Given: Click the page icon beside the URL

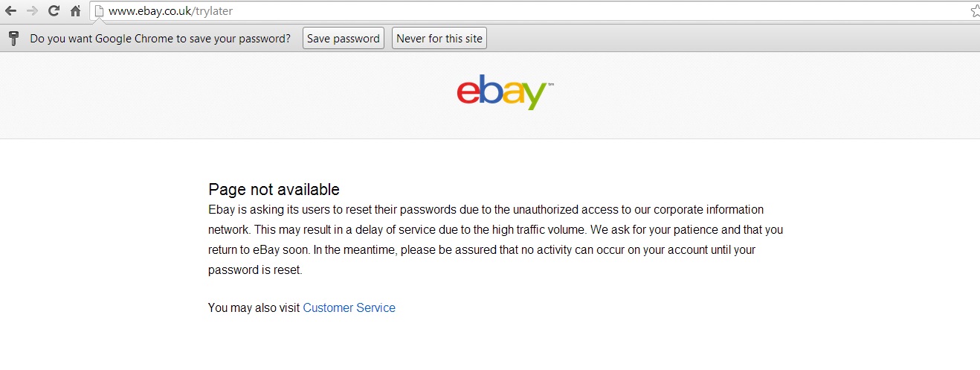Looking at the screenshot, I should click(x=98, y=11).
